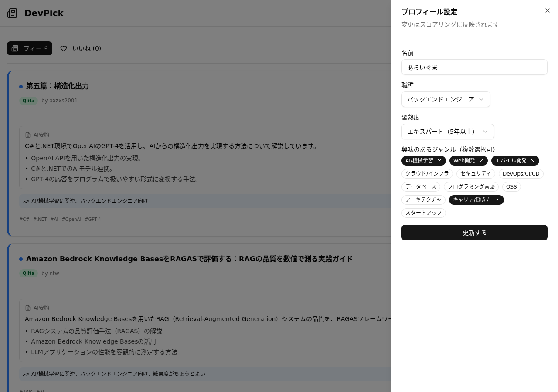
Task: Toggle the セキュリティ genre chip on
Action: pos(475,174)
